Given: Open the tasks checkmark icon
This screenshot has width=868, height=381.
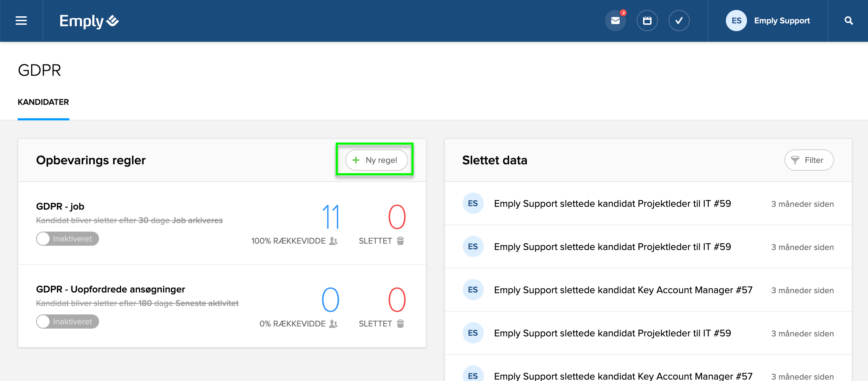Looking at the screenshot, I should [x=679, y=21].
